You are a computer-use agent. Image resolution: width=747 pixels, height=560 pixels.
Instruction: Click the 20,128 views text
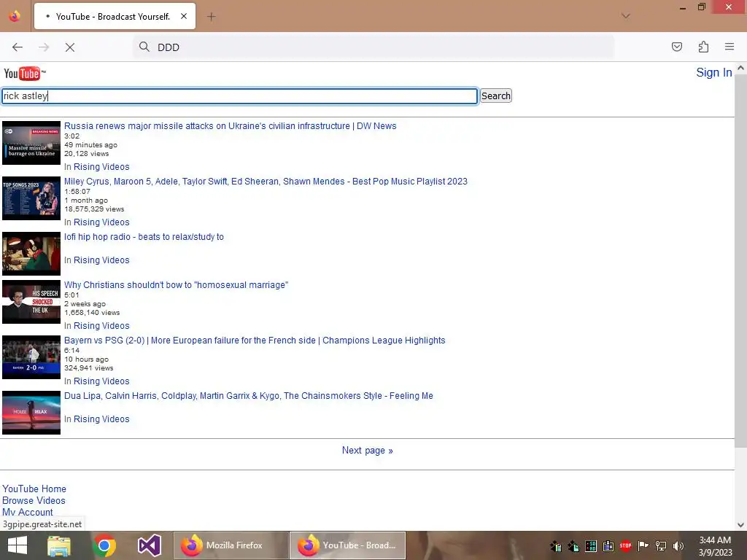pos(87,153)
